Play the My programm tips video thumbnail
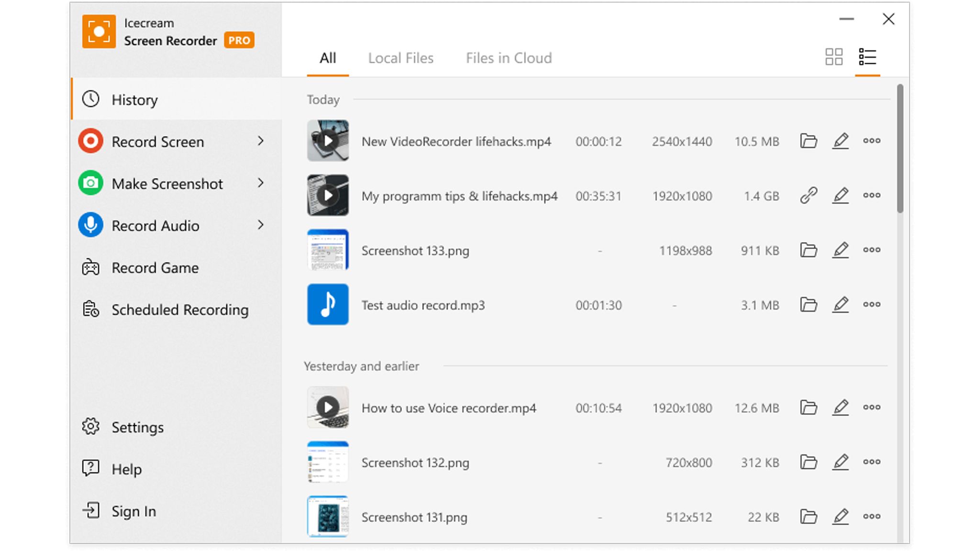 [328, 196]
